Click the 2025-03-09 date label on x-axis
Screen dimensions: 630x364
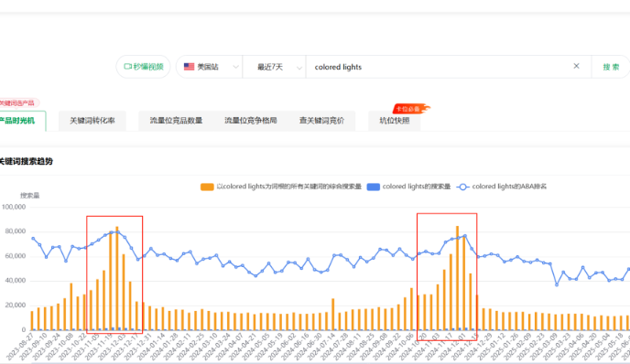tap(545, 346)
